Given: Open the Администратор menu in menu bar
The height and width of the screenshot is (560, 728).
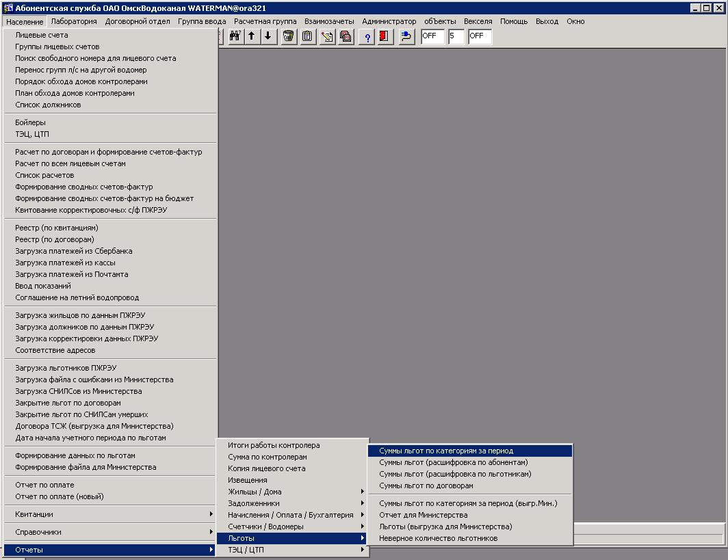Looking at the screenshot, I should (389, 21).
